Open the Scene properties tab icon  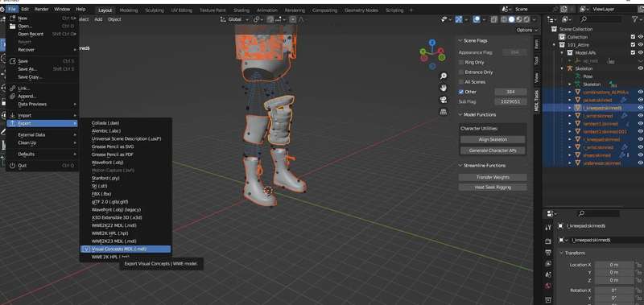pyautogui.click(x=548, y=274)
